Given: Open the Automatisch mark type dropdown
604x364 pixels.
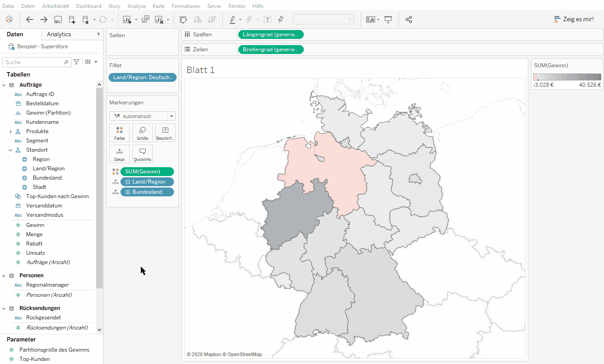Looking at the screenshot, I should pyautogui.click(x=171, y=116).
